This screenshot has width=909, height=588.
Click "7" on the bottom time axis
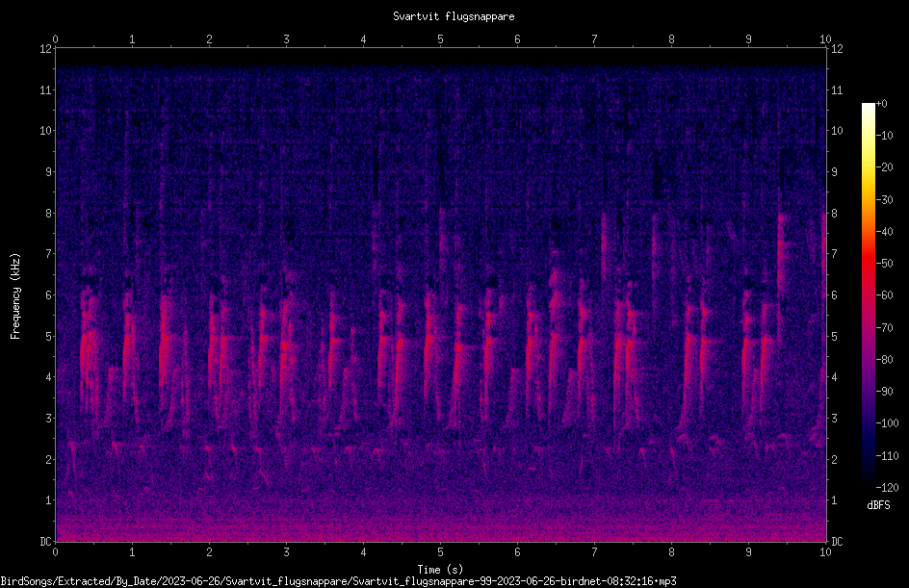(x=594, y=552)
